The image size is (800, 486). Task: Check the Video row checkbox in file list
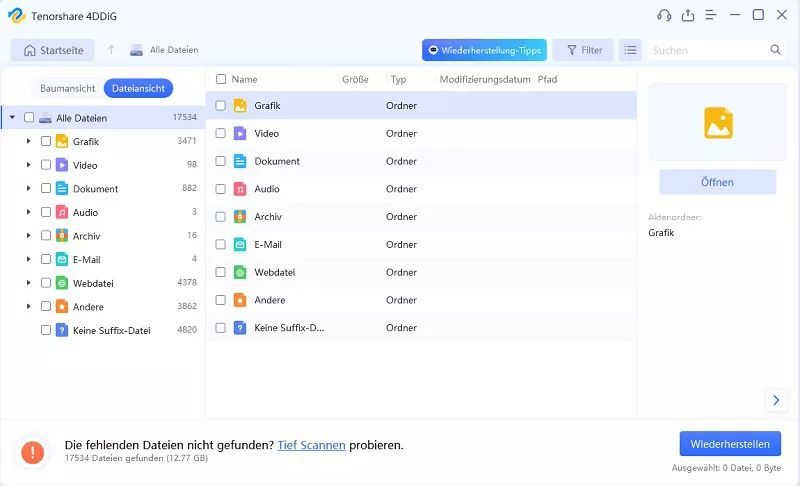(x=220, y=133)
